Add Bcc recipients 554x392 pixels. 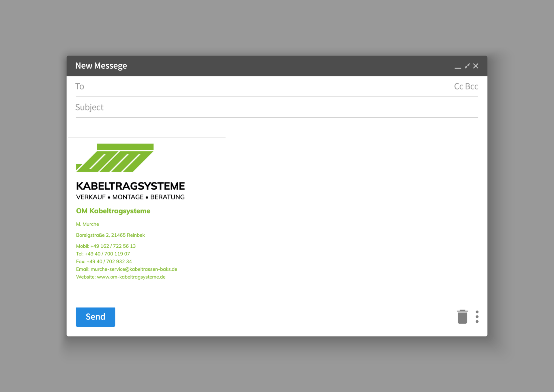pyautogui.click(x=471, y=86)
